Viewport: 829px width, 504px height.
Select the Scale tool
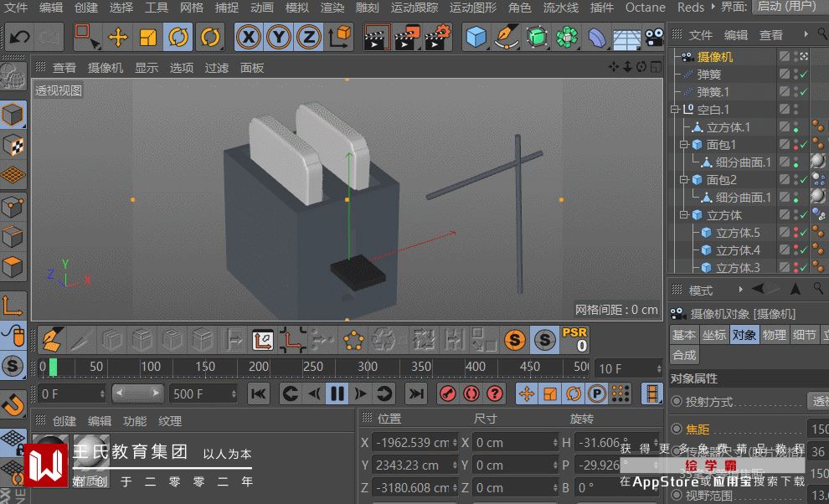[148, 37]
